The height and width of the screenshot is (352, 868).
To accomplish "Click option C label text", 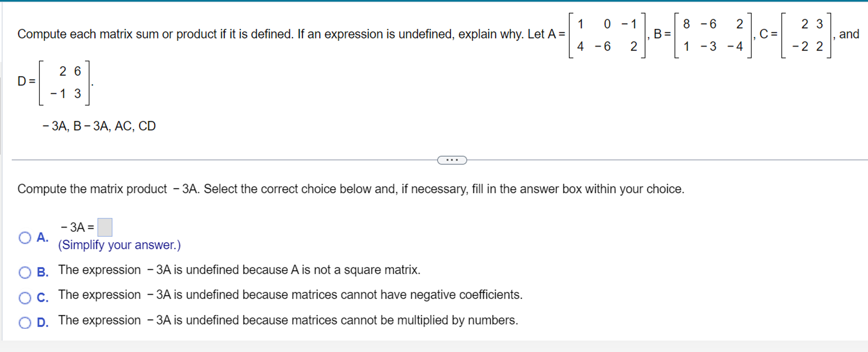I will point(42,297).
